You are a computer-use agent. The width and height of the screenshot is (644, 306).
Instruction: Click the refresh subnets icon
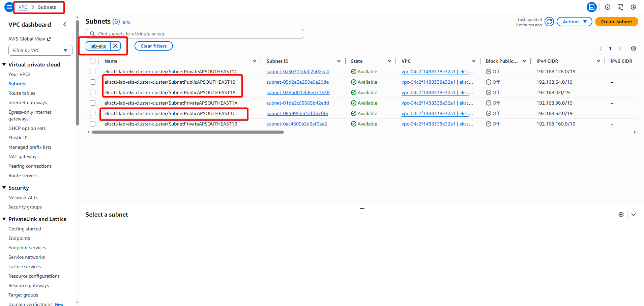[x=549, y=22]
